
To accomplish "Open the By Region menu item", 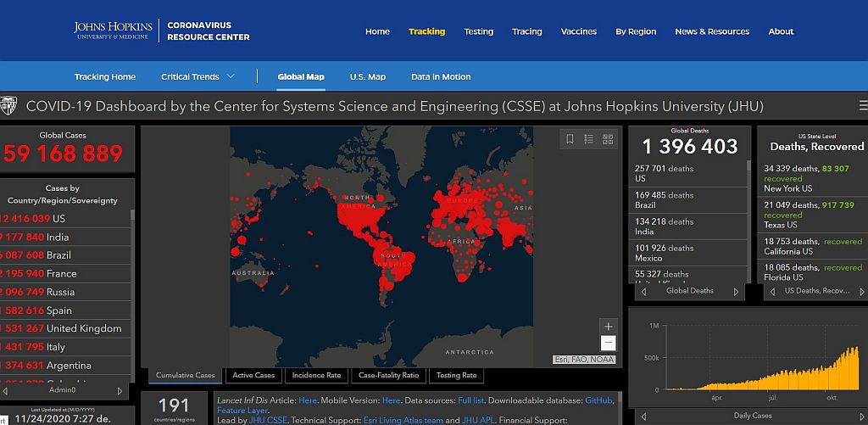I will click(636, 31).
